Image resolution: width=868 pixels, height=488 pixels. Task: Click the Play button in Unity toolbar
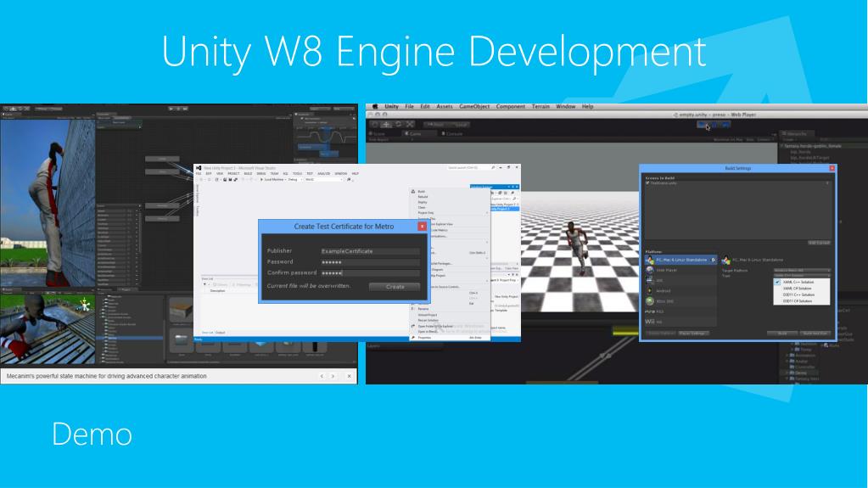coord(703,125)
